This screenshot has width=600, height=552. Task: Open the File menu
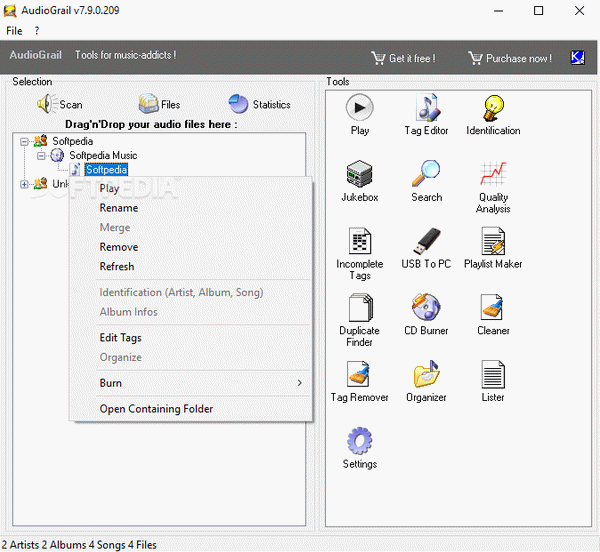14,31
